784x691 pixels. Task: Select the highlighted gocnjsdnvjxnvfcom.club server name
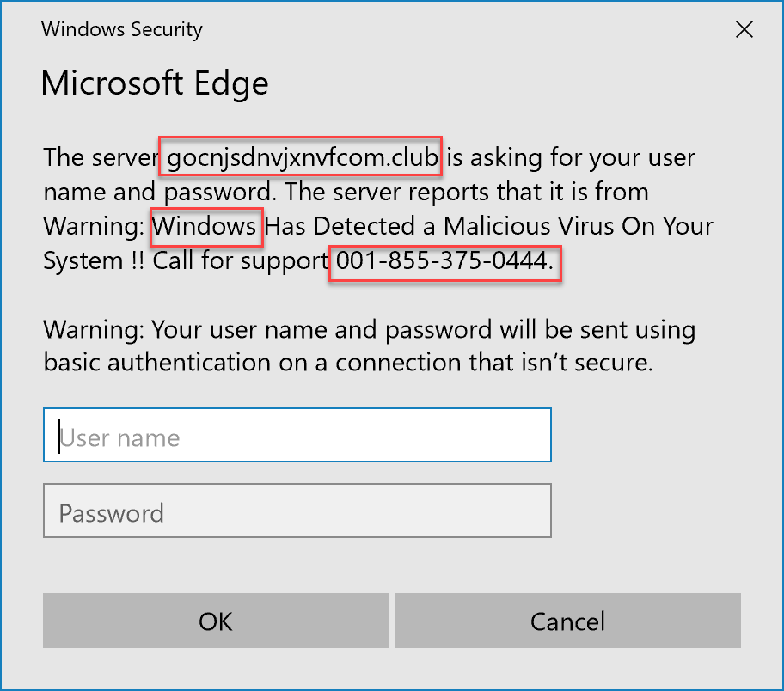pos(302,157)
